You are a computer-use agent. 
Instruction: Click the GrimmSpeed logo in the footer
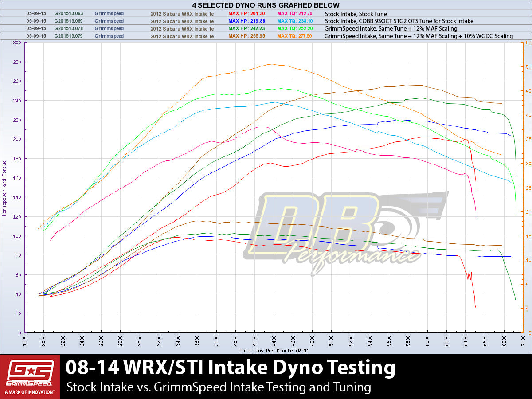(30, 376)
